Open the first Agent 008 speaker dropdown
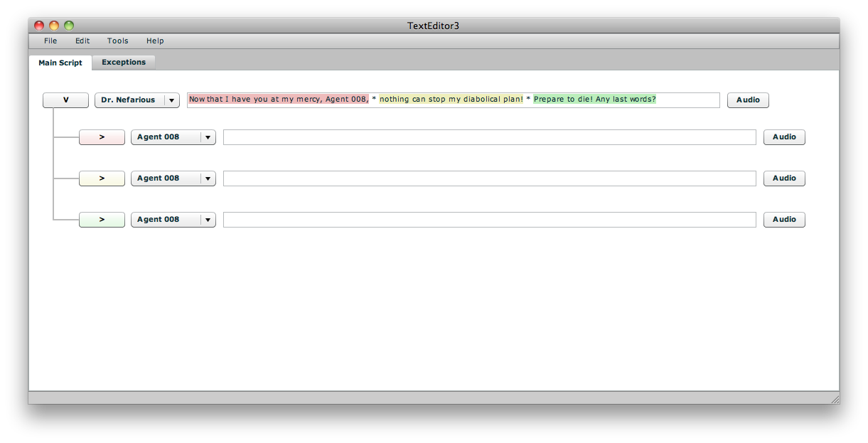The height and width of the screenshot is (443, 868). (x=173, y=137)
